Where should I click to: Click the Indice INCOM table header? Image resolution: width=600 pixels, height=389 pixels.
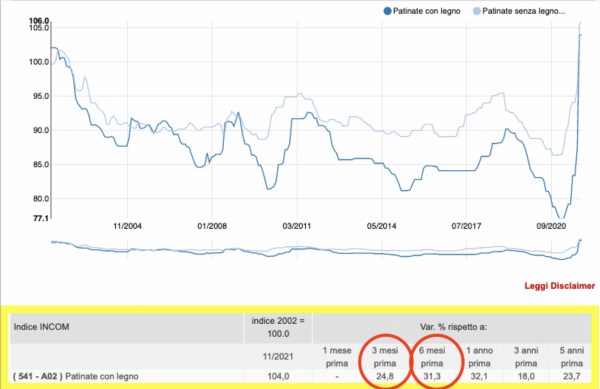pyautogui.click(x=41, y=327)
